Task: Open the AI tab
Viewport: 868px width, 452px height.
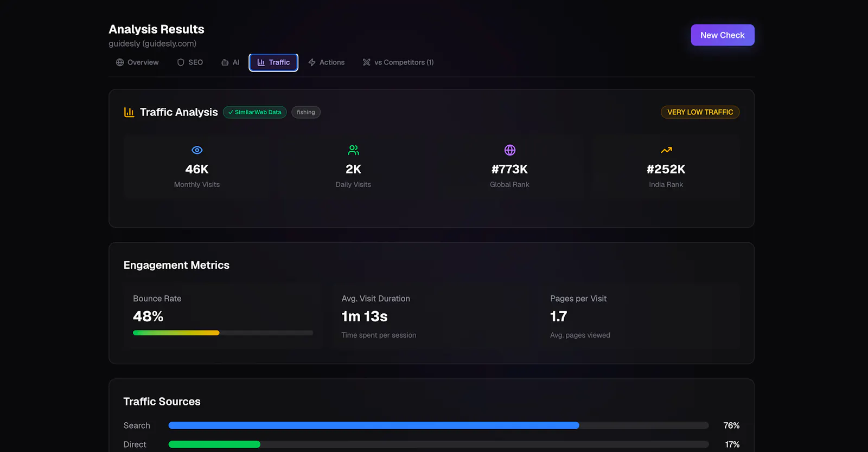Action: 230,62
